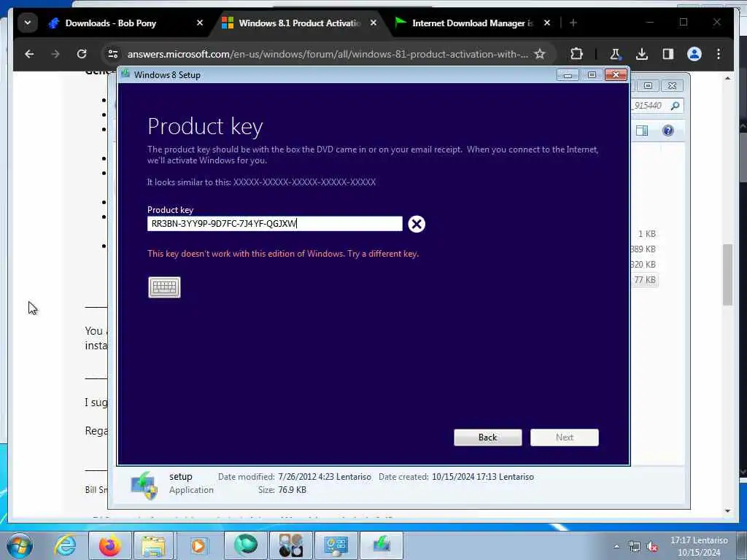747x560 pixels.
Task: Switch to Windows 8.1 Product Activation tab
Action: pos(299,23)
